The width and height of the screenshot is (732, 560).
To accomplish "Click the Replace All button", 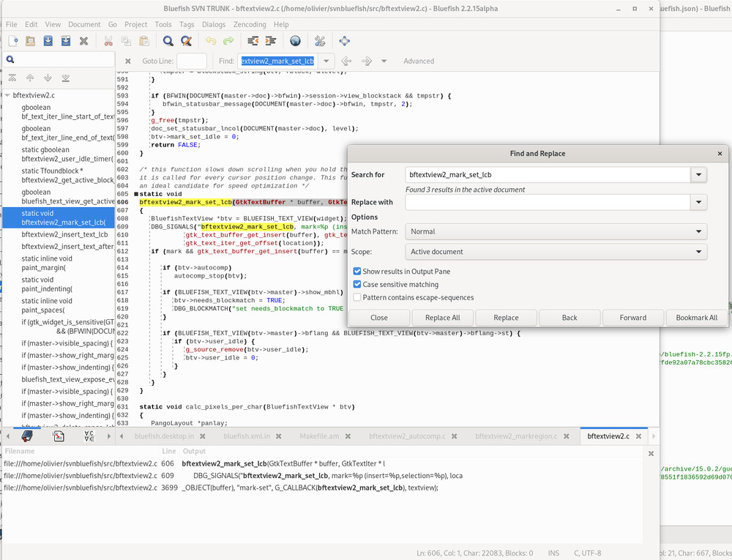I will [x=442, y=318].
